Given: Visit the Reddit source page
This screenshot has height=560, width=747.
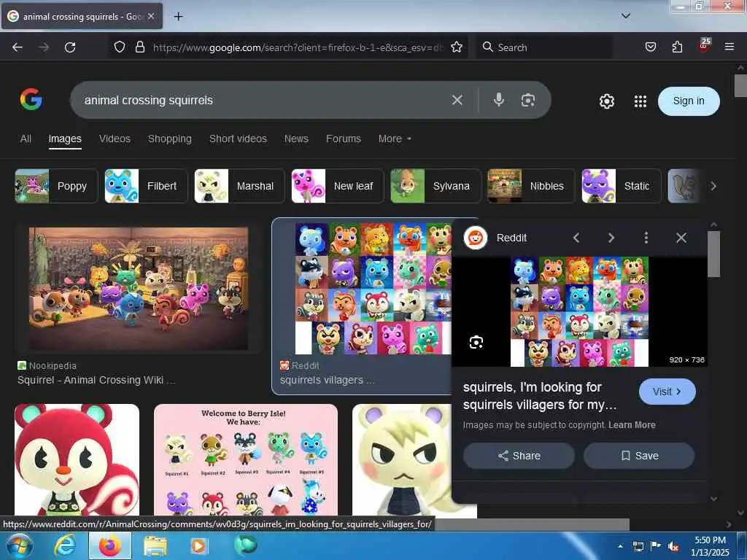Looking at the screenshot, I should click(x=667, y=392).
